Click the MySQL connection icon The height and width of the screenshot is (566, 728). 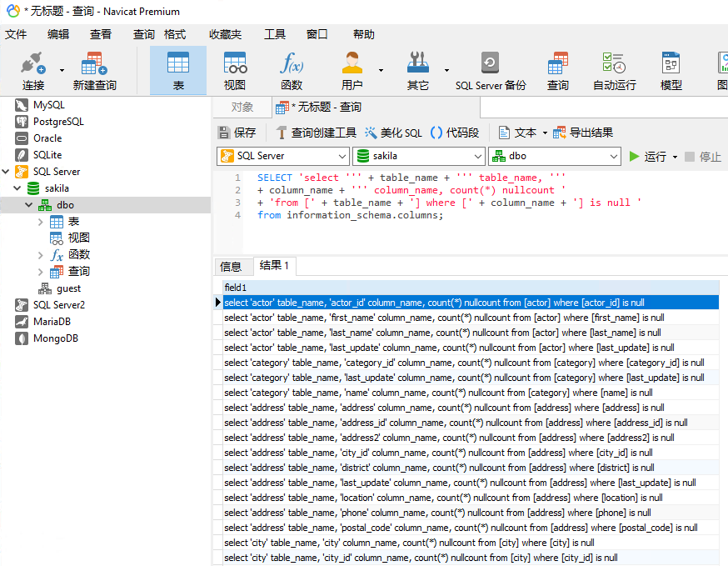tap(22, 105)
